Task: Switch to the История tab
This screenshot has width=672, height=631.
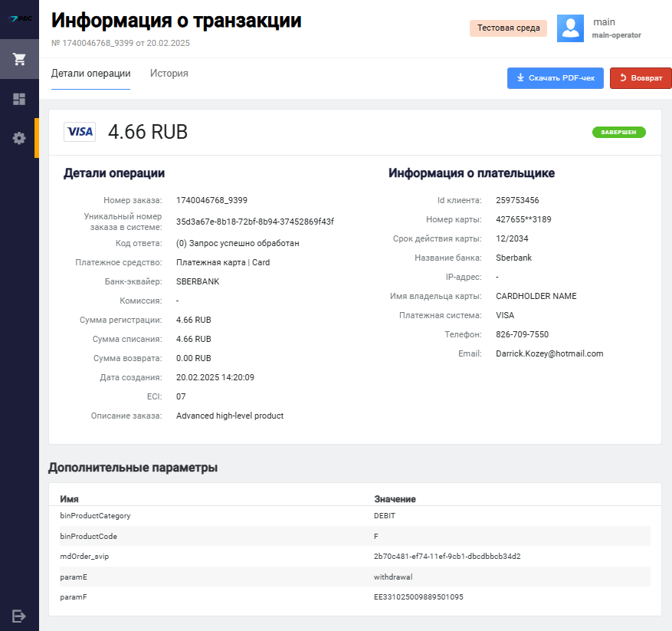Action: (169, 74)
